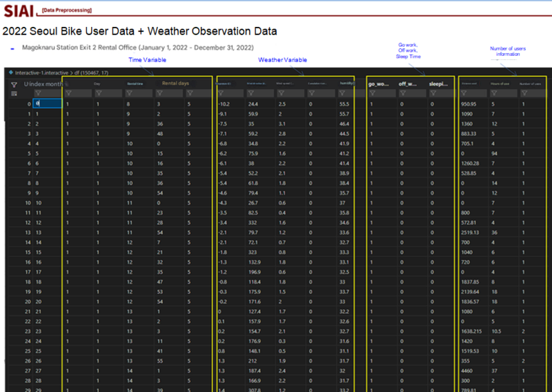Click the Interactive-1.interactive file icon in breadcrumb

(x=11, y=72)
